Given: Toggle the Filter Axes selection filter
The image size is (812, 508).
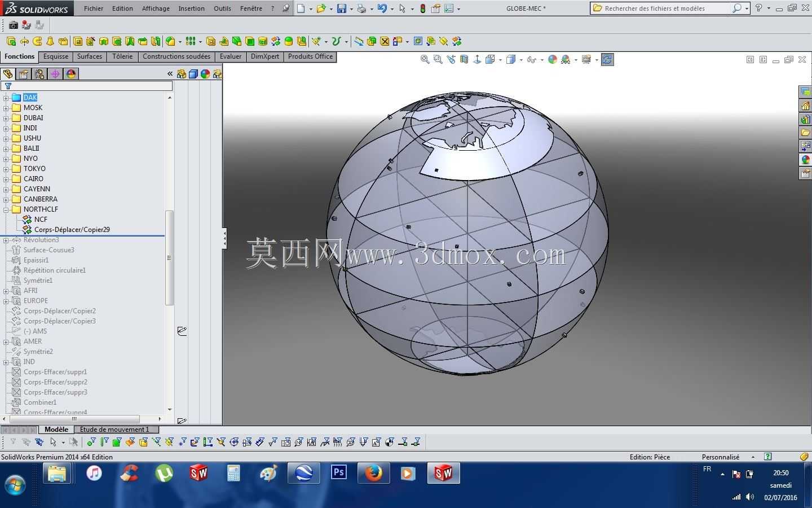Looking at the screenshot, I should (x=156, y=442).
